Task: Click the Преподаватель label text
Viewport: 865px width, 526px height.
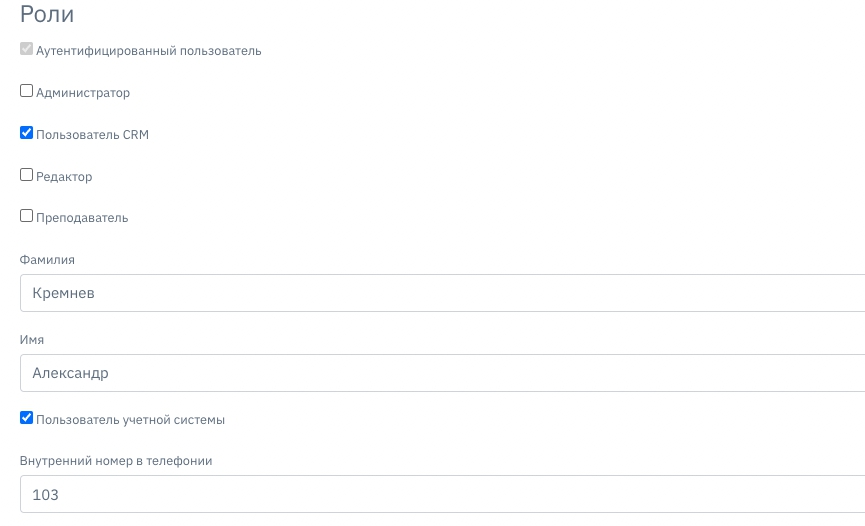Action: pos(82,218)
